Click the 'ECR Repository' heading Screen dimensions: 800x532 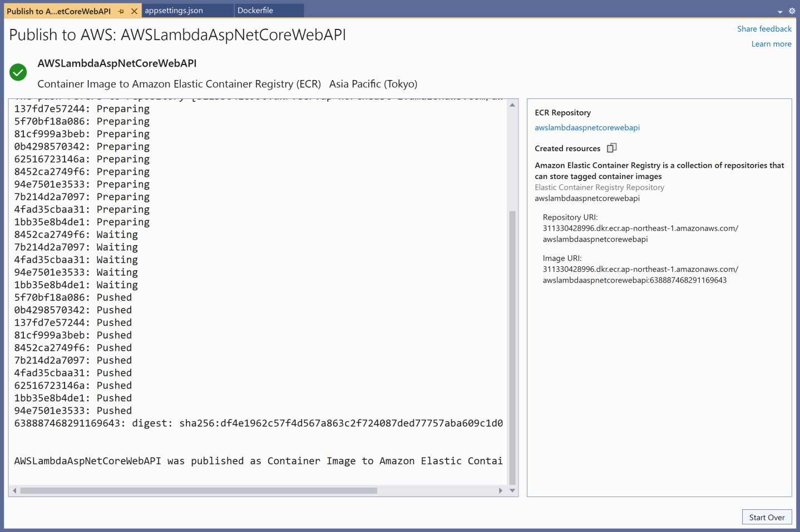coord(562,112)
